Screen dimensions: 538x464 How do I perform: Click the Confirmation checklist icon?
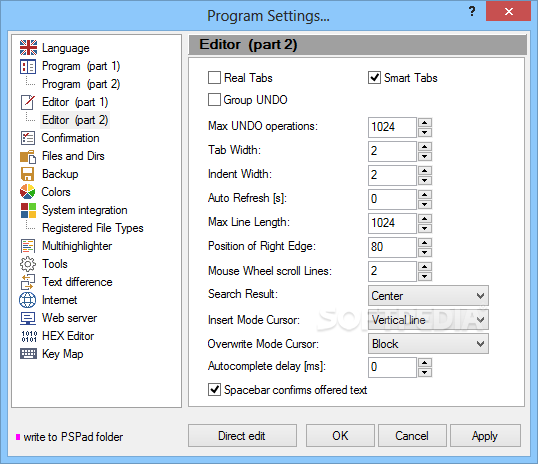point(28,138)
